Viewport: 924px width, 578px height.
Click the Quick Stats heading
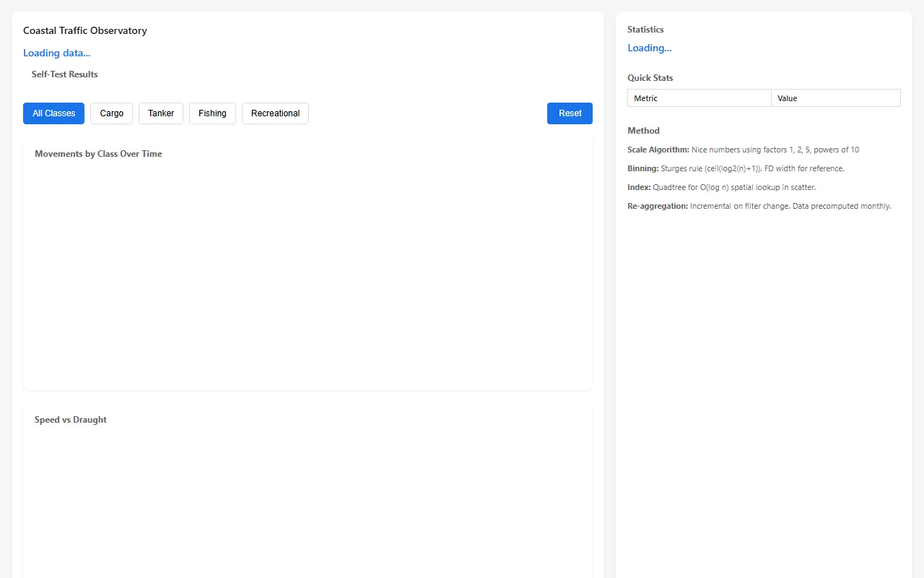point(650,78)
